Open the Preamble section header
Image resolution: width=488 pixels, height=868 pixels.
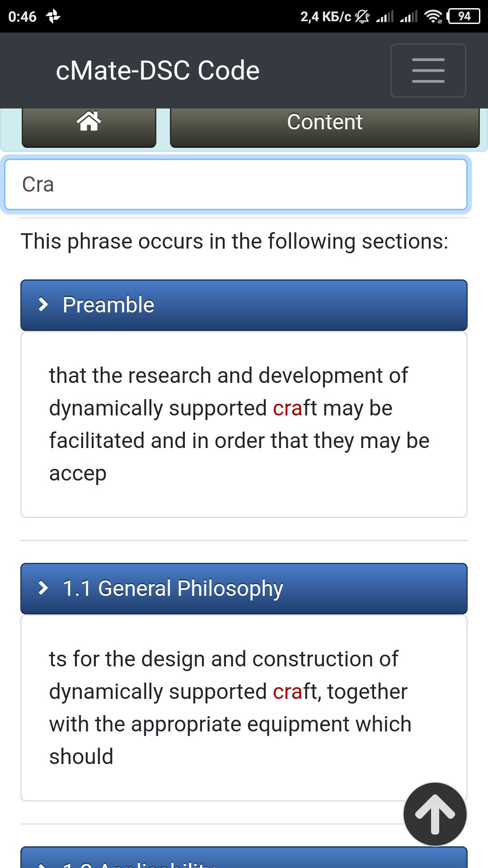(244, 305)
